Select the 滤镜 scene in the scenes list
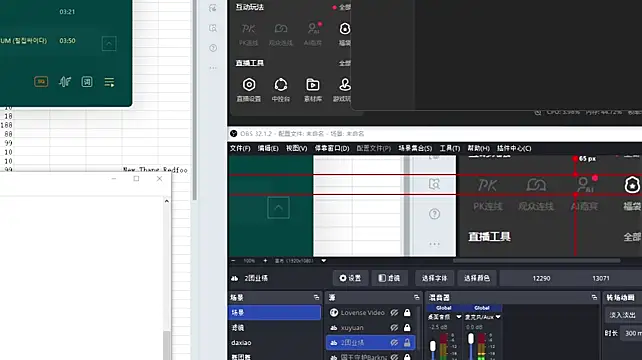Screen dimensions: 642x360 click(274, 328)
